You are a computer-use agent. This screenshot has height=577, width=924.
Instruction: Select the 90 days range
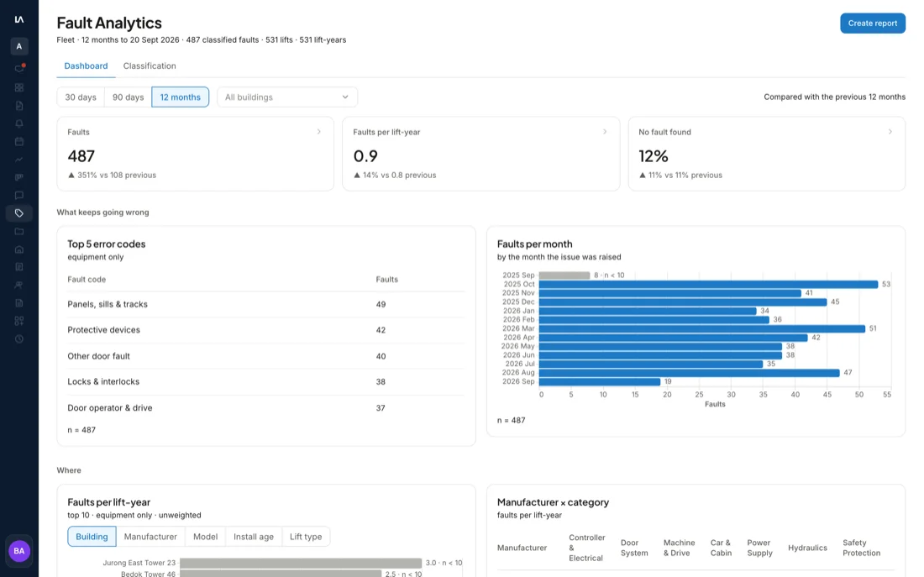click(x=128, y=97)
